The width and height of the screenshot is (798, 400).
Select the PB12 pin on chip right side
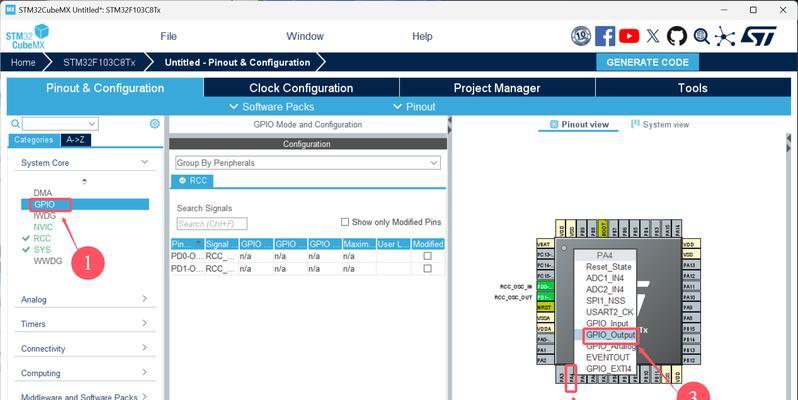pyautogui.click(x=691, y=360)
